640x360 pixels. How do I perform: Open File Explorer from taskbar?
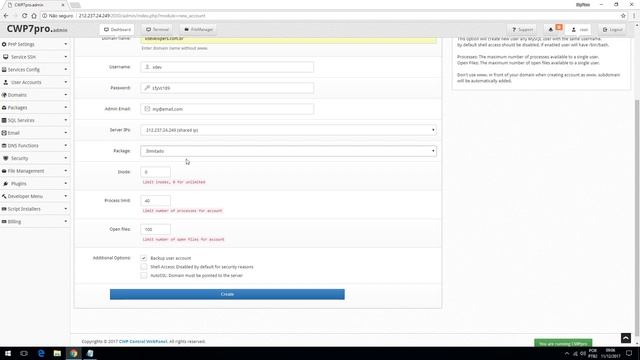point(57,353)
